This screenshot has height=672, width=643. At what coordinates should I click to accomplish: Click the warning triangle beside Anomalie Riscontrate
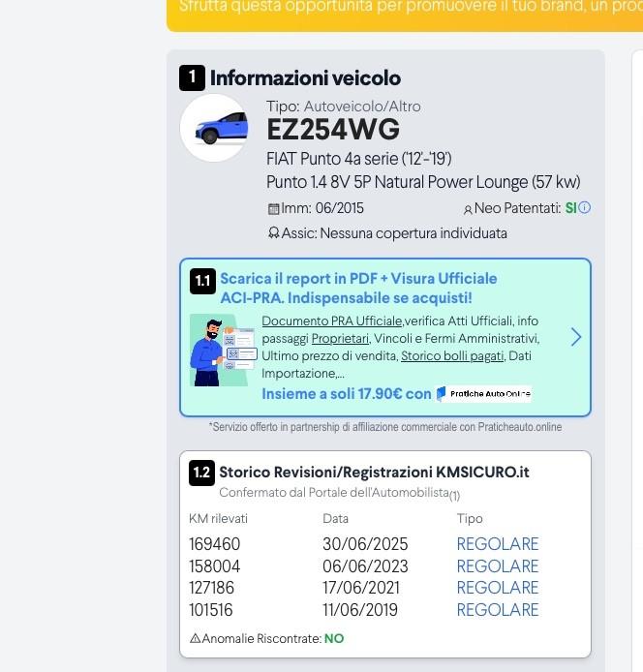(195, 639)
